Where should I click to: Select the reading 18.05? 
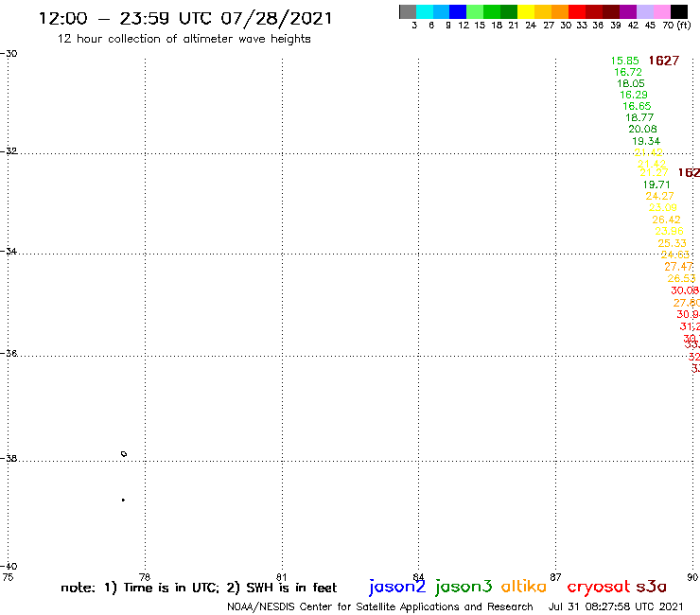(630, 83)
